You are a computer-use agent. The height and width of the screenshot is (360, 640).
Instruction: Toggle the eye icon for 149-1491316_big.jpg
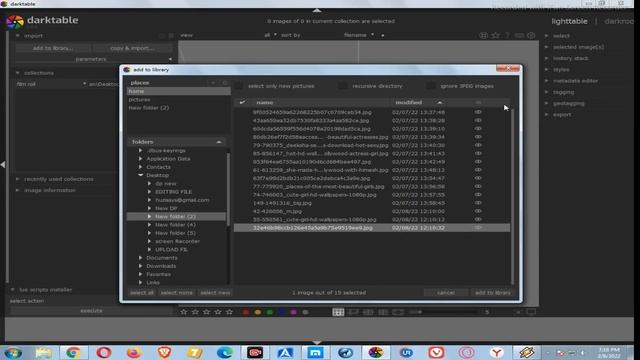[478, 203]
